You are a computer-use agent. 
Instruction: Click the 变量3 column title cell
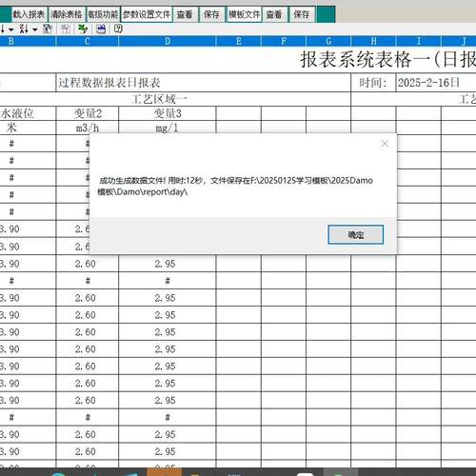pyautogui.click(x=168, y=113)
